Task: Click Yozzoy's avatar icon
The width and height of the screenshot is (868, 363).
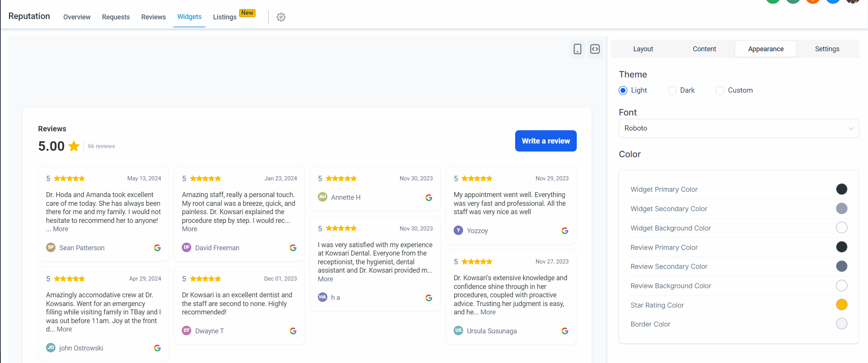Action: (459, 230)
